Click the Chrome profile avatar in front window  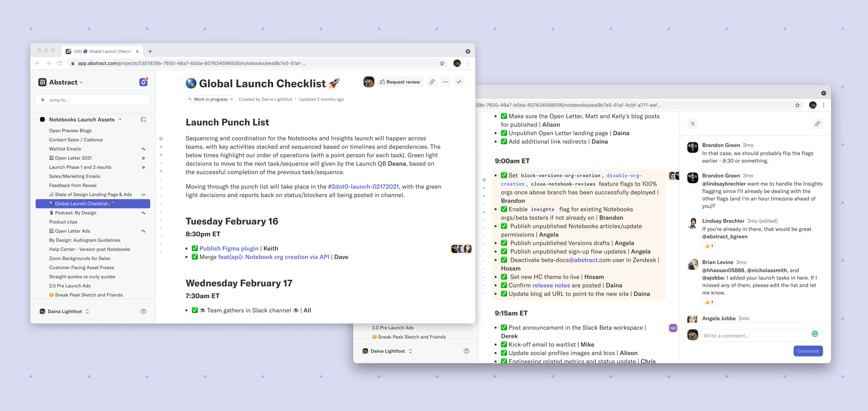pos(457,63)
